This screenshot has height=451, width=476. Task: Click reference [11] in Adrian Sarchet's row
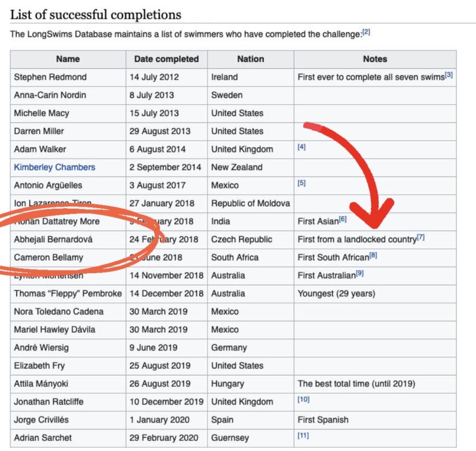coord(303,436)
